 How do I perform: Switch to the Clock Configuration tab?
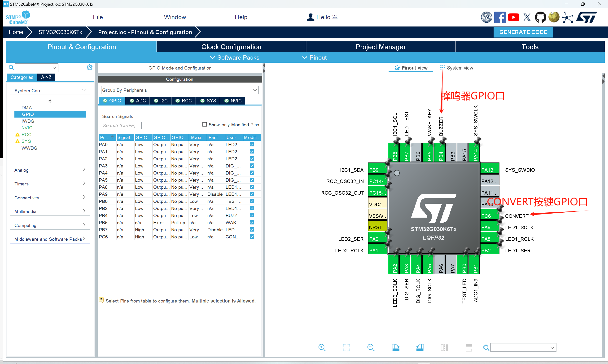coord(231,47)
